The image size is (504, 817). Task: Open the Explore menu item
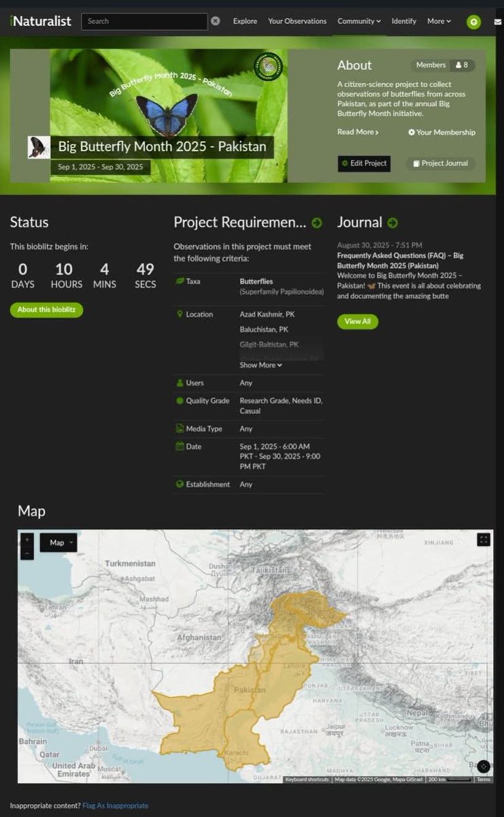tap(245, 21)
